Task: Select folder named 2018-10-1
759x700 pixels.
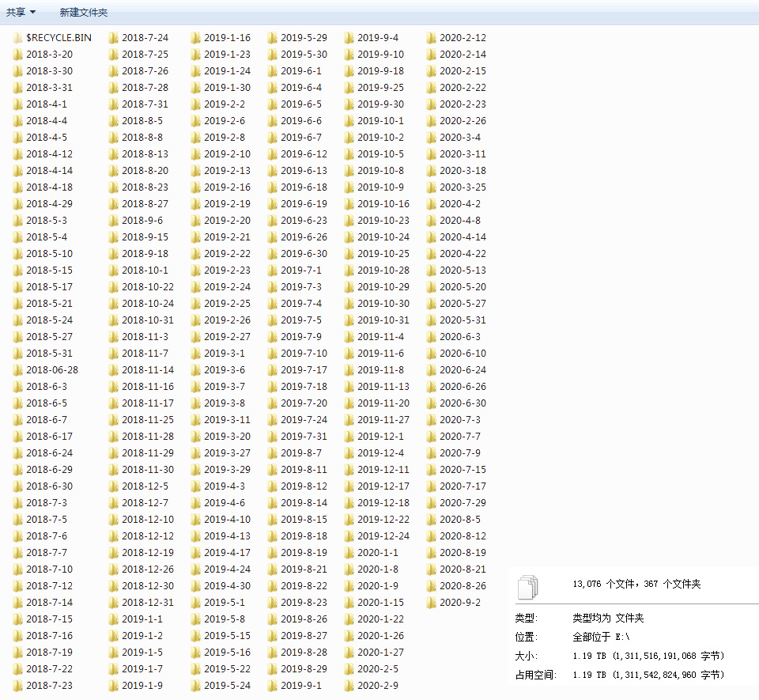Action: [145, 271]
